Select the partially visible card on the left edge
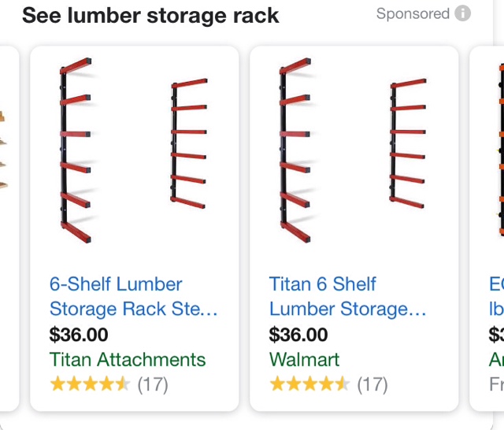The image size is (504, 430). click(x=9, y=228)
